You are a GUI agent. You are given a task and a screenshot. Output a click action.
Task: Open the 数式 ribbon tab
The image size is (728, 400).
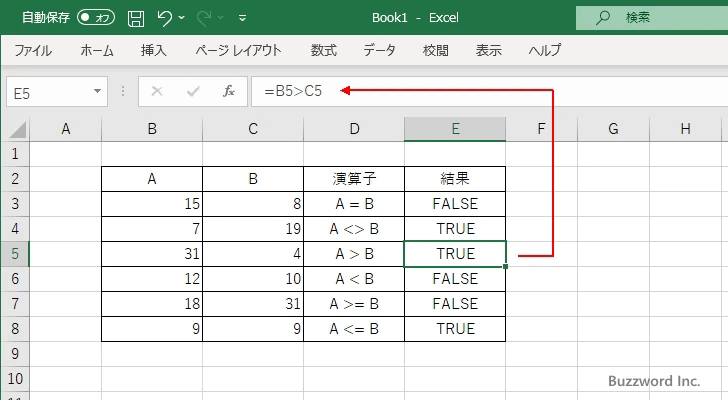point(324,50)
